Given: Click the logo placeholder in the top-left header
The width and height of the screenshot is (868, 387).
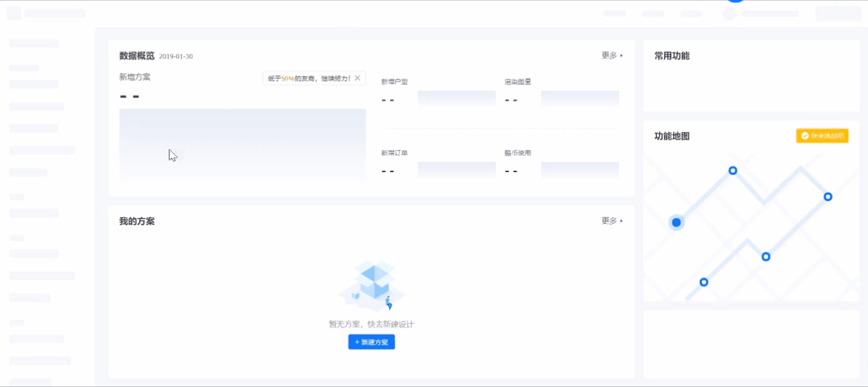Looking at the screenshot, I should pos(14,13).
